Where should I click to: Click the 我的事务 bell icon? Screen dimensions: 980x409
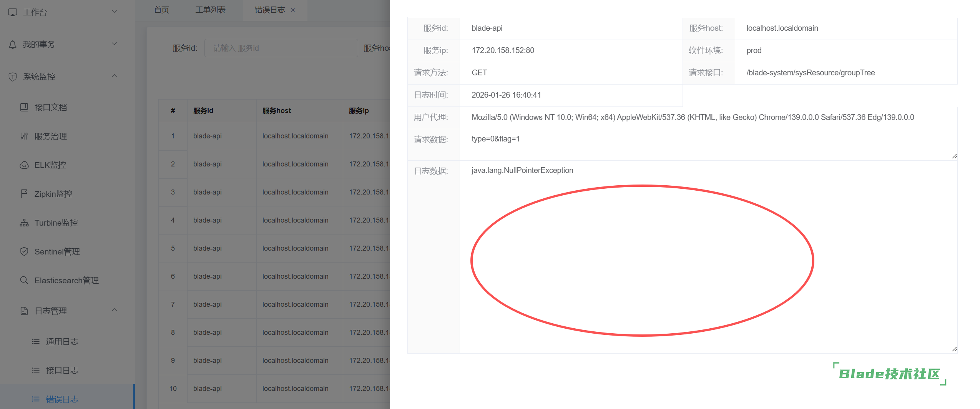pyautogui.click(x=13, y=45)
